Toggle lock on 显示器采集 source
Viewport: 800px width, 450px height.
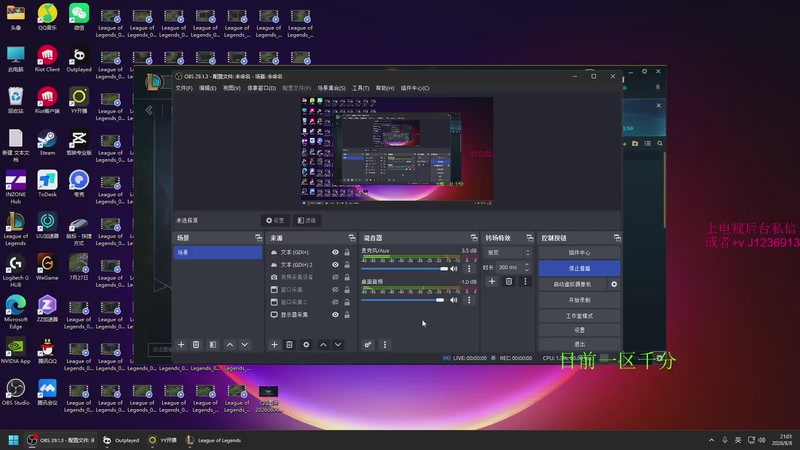pyautogui.click(x=347, y=315)
